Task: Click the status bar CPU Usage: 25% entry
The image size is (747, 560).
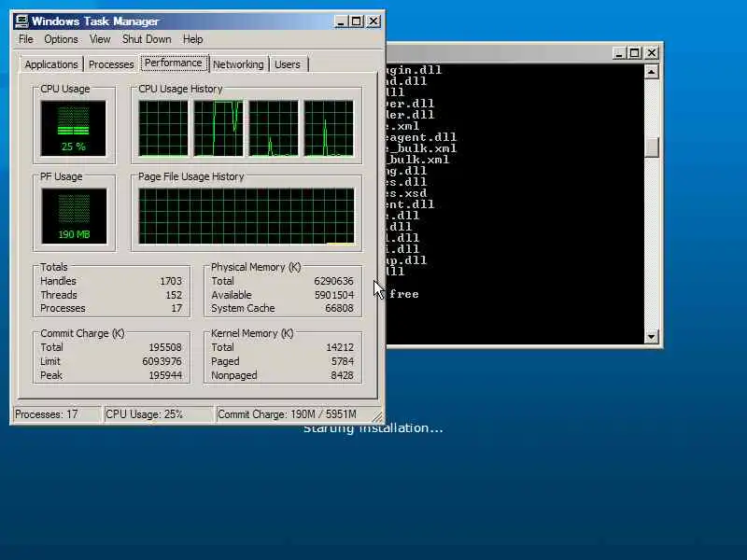Action: [159, 414]
